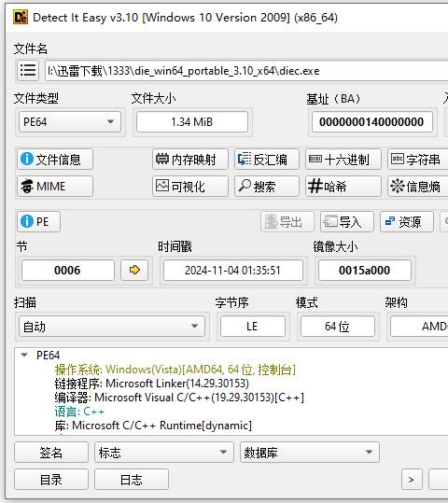The image size is (448, 503).
Task: Expand the PE64 file type dropdown
Action: coord(70,122)
